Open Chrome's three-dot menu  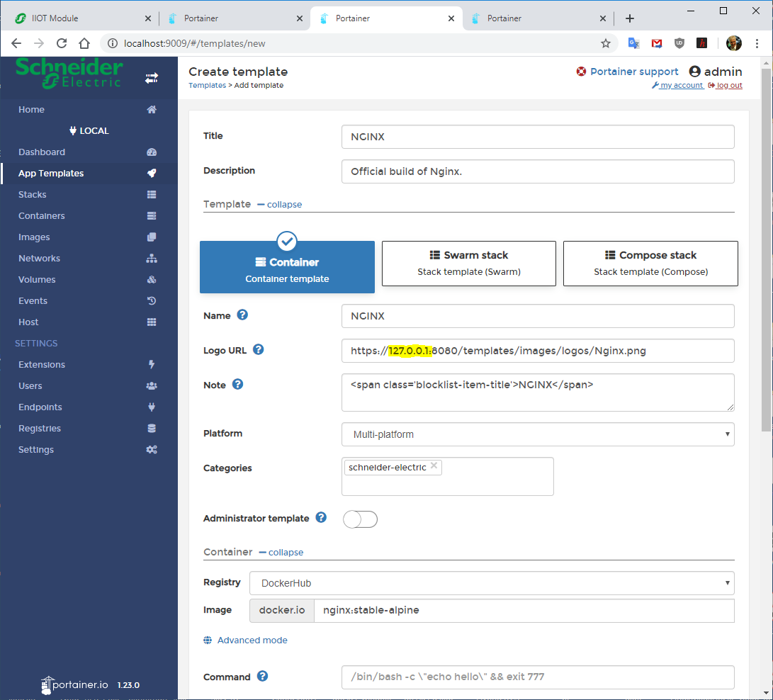click(757, 43)
